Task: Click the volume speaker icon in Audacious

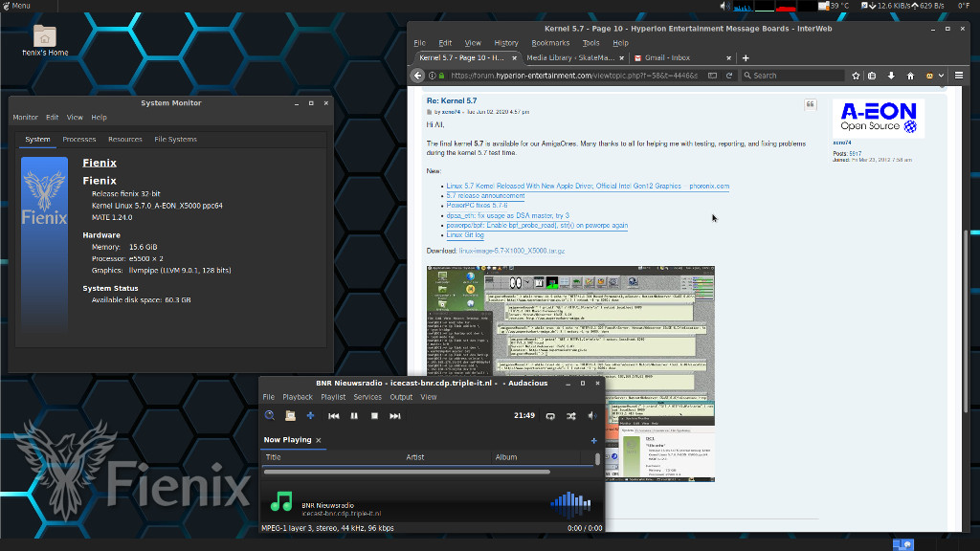Action: pyautogui.click(x=591, y=416)
